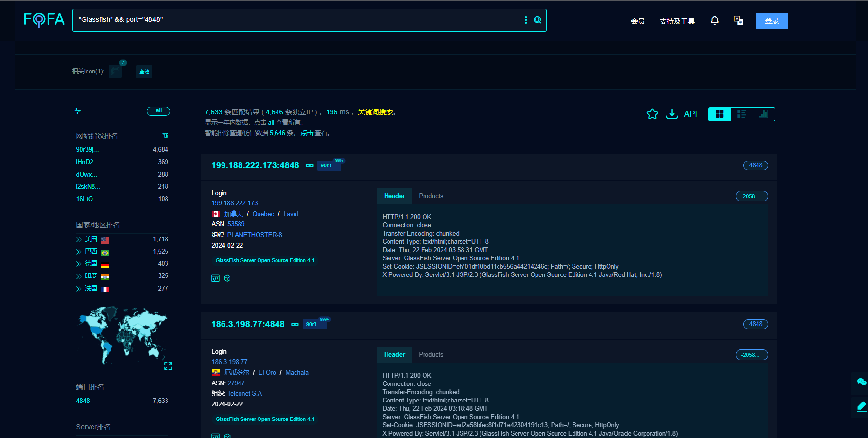Open host 199.188.222.173:4848 title link
Screen dimensions: 868x438
pos(255,165)
